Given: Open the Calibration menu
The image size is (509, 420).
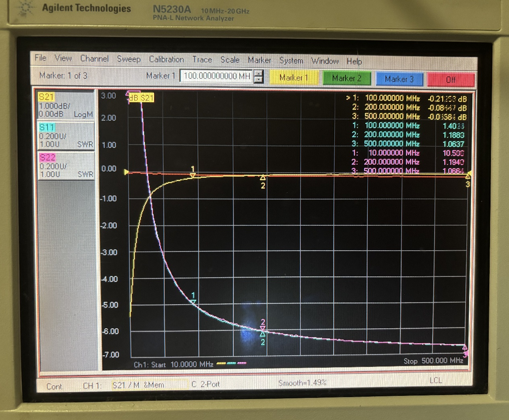Looking at the screenshot, I should (x=166, y=60).
